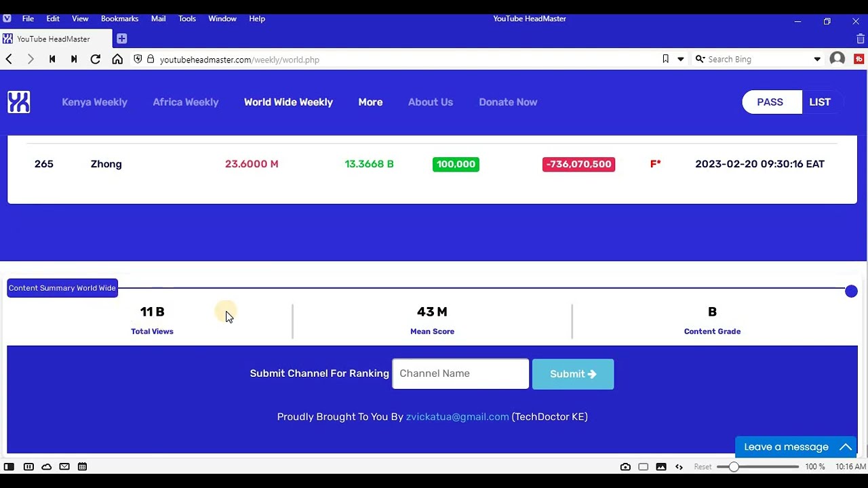Expand the search engine dropdown arrow
Screen dimensions: 868x488
pos(817,59)
